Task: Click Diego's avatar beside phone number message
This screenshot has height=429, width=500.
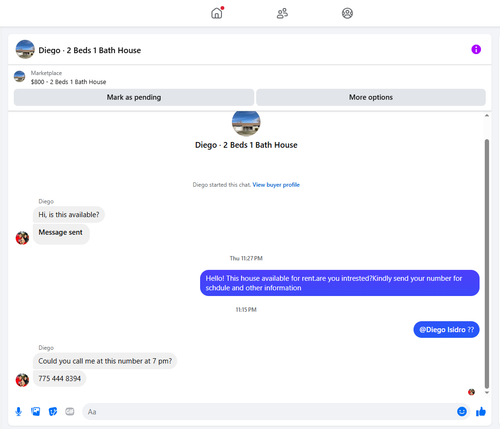Action: [22, 380]
